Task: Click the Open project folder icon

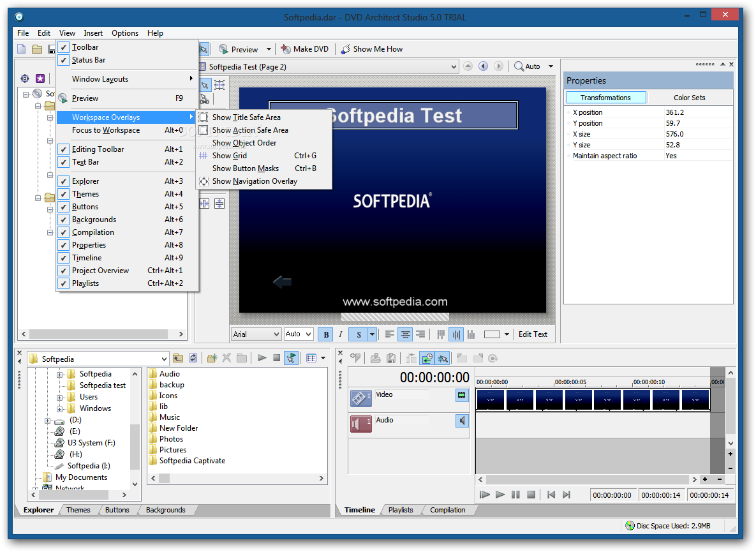Action: 37,49
